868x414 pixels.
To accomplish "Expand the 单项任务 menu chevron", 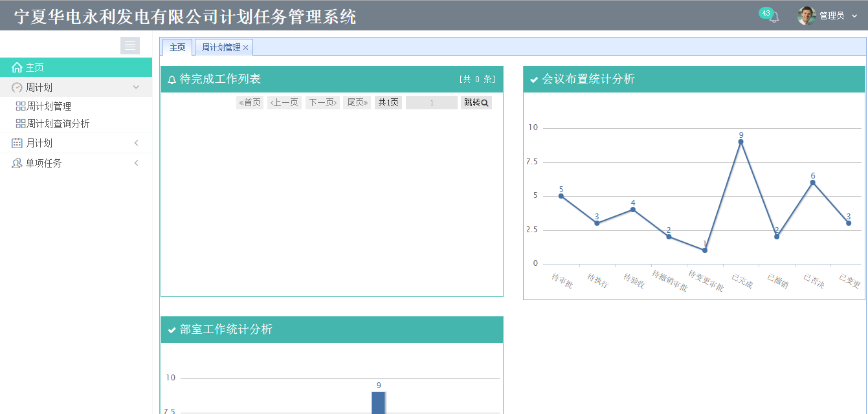I will pyautogui.click(x=136, y=163).
